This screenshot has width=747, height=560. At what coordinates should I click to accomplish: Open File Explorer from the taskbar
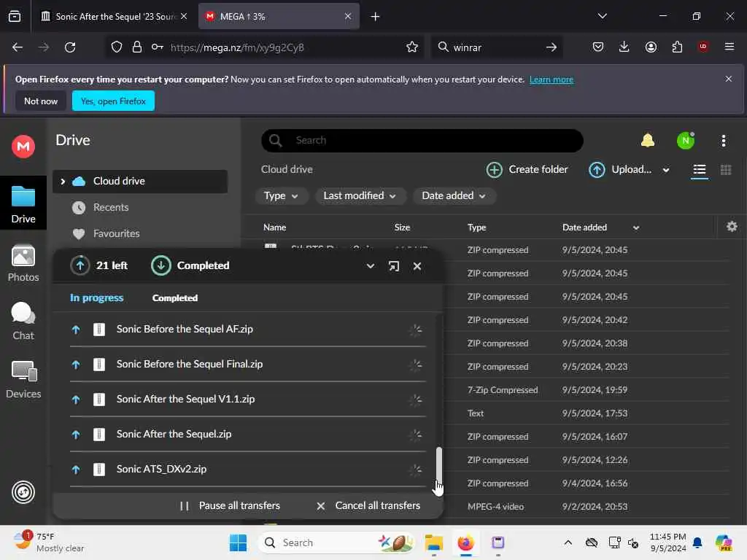[433, 542]
